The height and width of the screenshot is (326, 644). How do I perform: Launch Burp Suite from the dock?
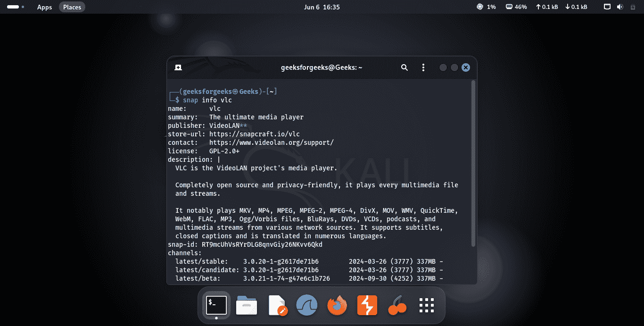point(367,305)
